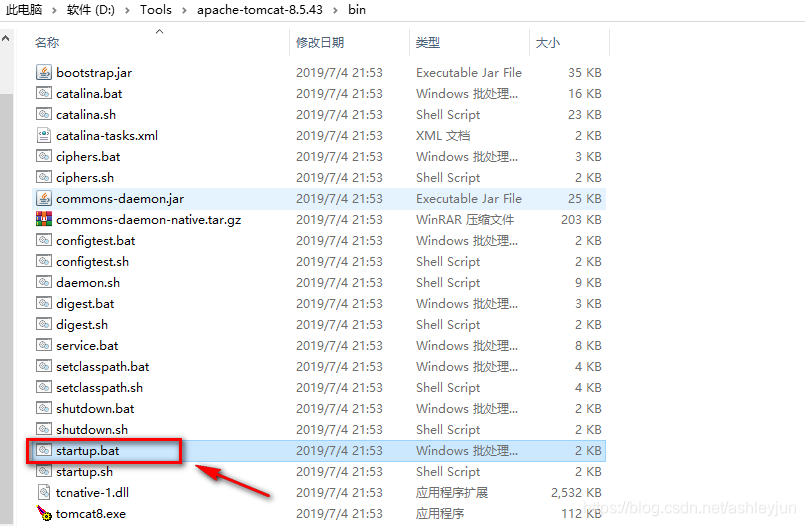Screen dimensions: 805x526
Task: Select the file name service.bat
Action: 87,345
